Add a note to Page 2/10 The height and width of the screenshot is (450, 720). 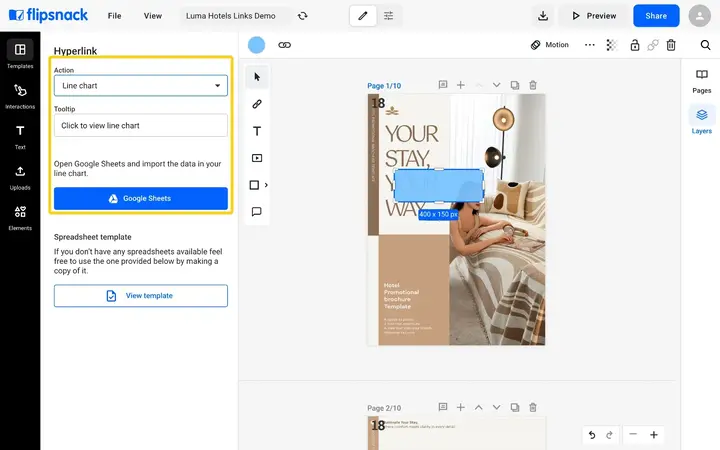click(x=443, y=407)
